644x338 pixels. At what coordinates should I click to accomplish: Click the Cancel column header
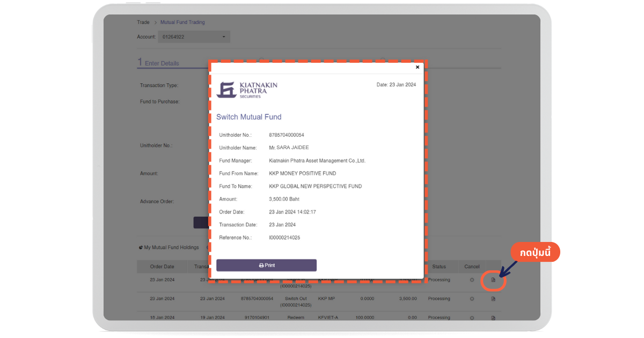coord(472,267)
